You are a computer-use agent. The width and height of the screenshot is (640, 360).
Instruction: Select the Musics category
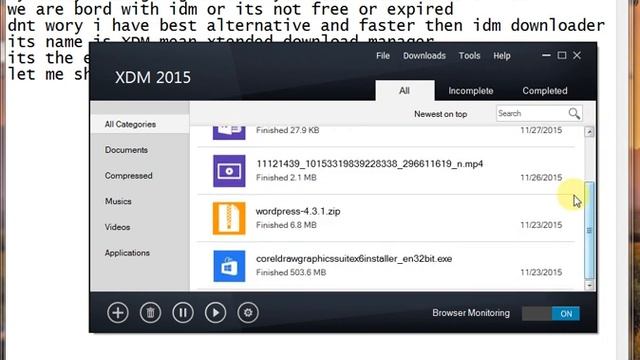pyautogui.click(x=118, y=201)
